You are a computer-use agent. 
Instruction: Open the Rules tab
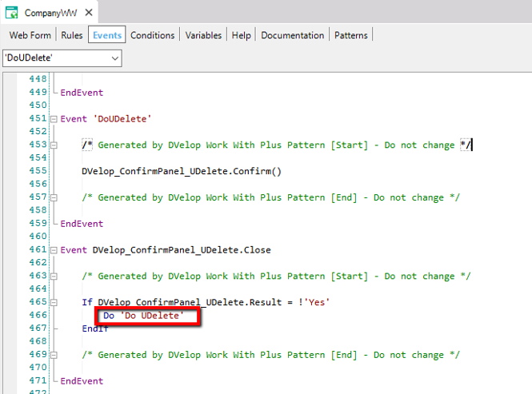(x=72, y=35)
